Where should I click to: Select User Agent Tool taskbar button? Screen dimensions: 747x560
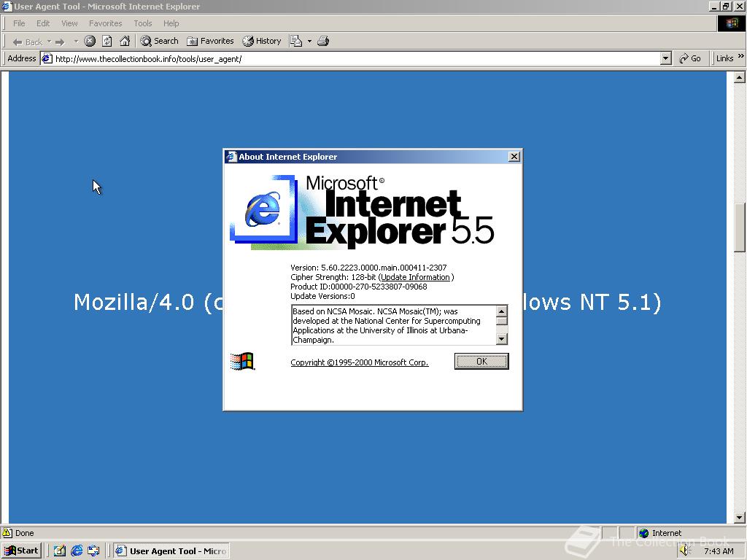click(171, 551)
